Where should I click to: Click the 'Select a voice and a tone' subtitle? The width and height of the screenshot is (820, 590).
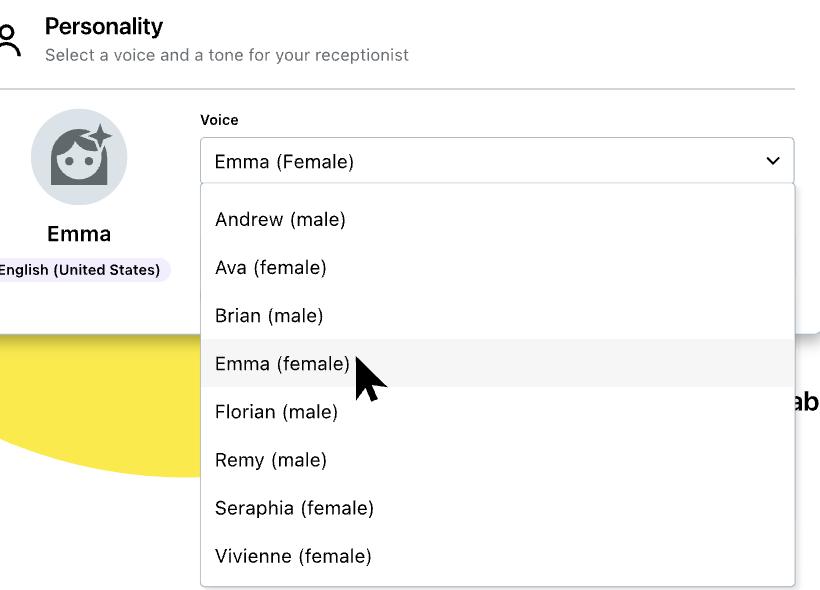pyautogui.click(x=226, y=55)
